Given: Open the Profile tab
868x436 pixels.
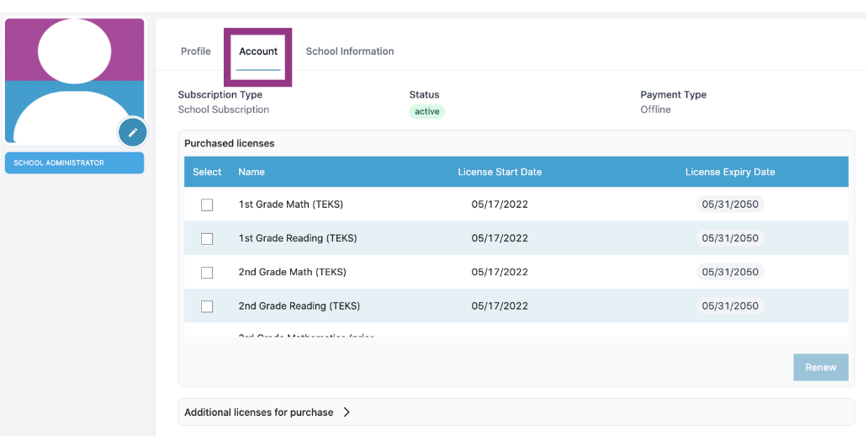Looking at the screenshot, I should point(196,51).
